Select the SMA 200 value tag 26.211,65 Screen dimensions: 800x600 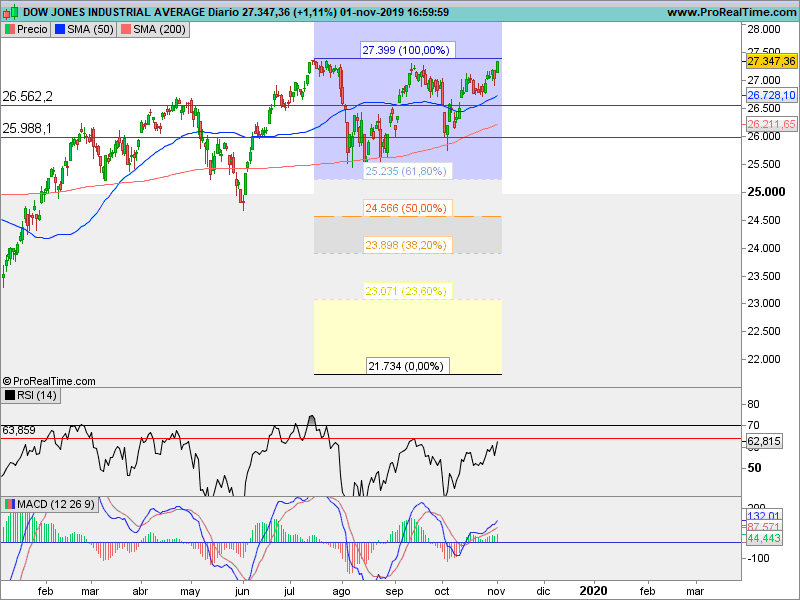(x=771, y=124)
